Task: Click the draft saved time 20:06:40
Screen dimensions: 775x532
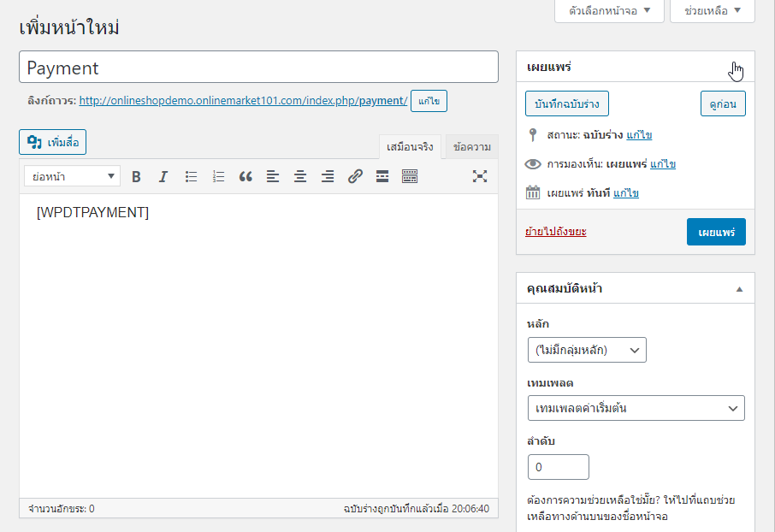Action: click(470, 509)
